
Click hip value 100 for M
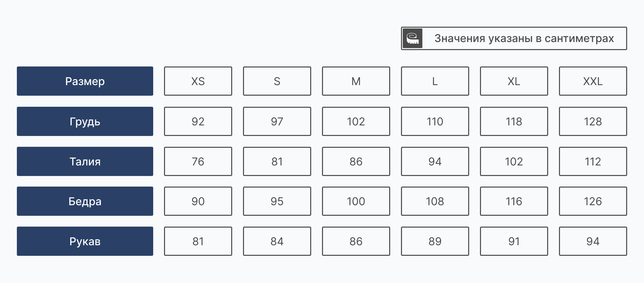click(x=356, y=201)
